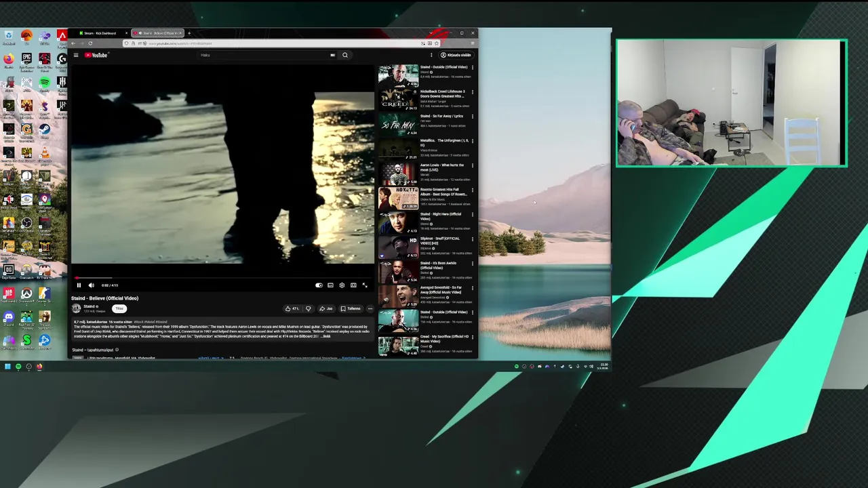Open three-dot menu for Staind - It's Been Awhile
The width and height of the screenshot is (868, 488).
click(473, 264)
